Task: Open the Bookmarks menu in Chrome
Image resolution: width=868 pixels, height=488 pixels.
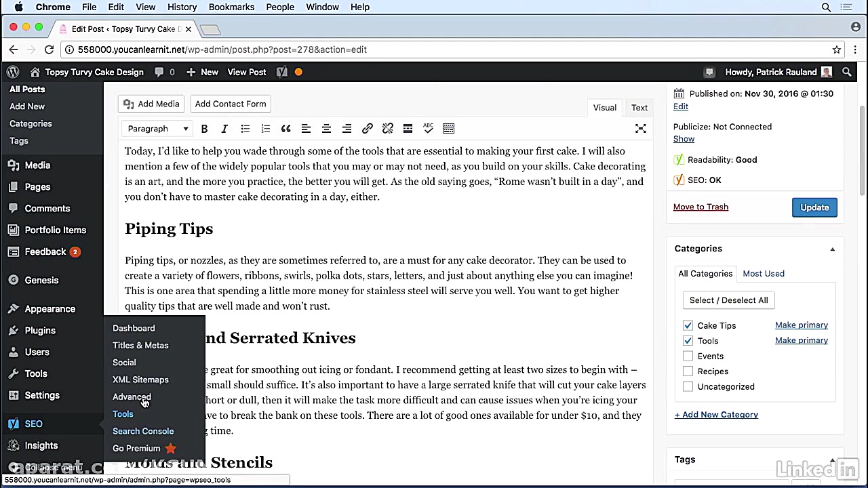Action: coord(231,7)
